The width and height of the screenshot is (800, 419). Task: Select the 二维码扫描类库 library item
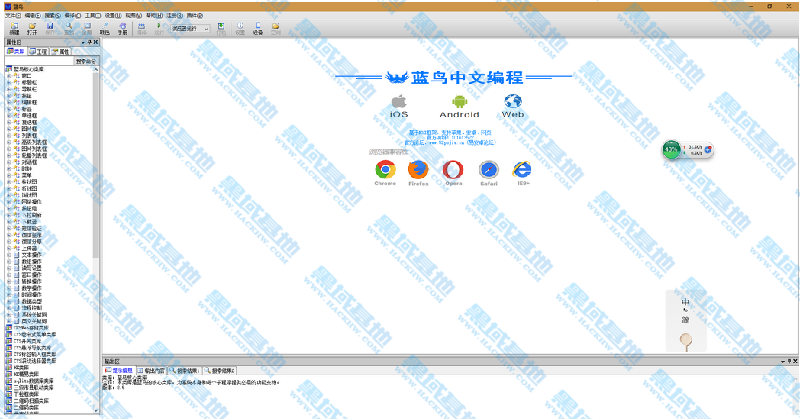[x=32, y=401]
